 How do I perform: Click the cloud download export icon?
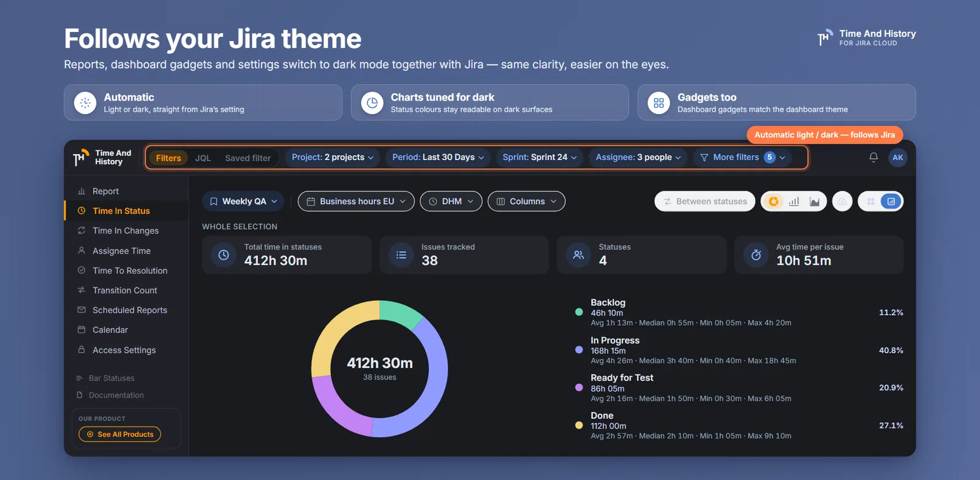[842, 201]
